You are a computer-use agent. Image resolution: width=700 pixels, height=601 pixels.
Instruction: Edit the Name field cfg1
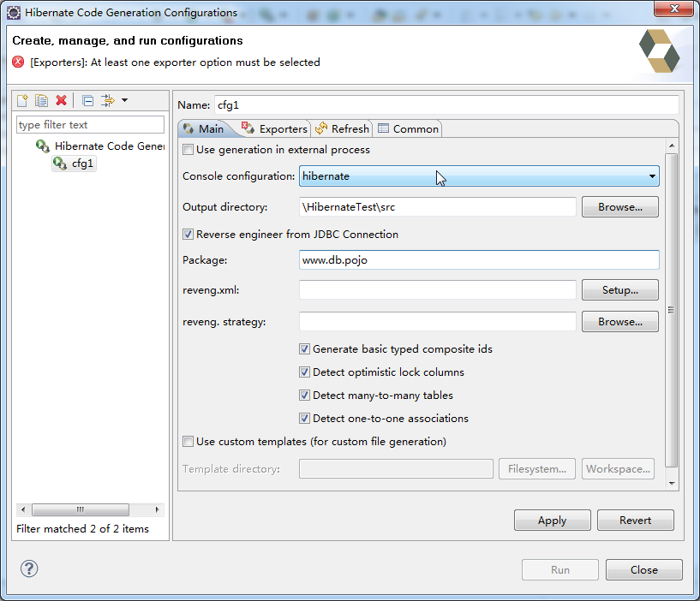[446, 104]
